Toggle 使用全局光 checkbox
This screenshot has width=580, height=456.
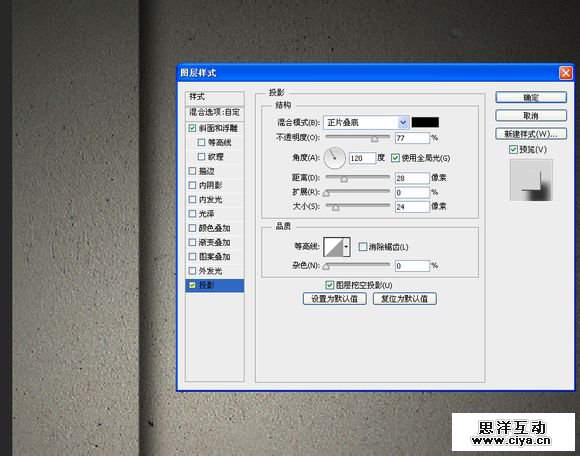coord(395,158)
